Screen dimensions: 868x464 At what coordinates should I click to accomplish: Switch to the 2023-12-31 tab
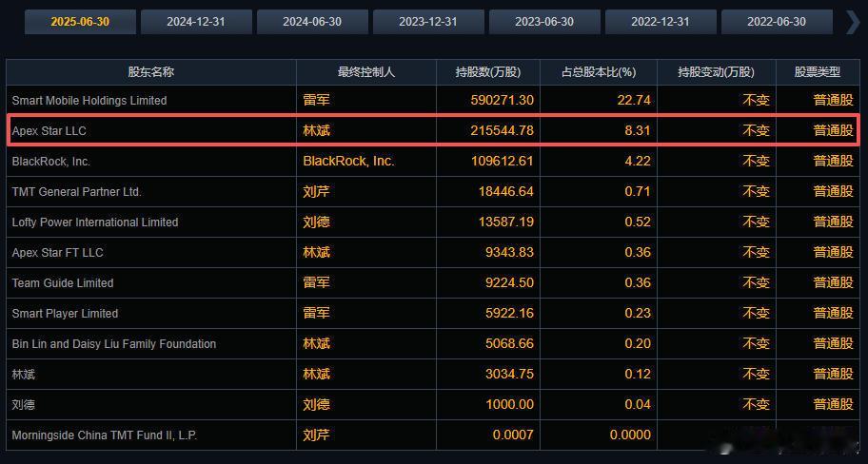pyautogui.click(x=428, y=22)
